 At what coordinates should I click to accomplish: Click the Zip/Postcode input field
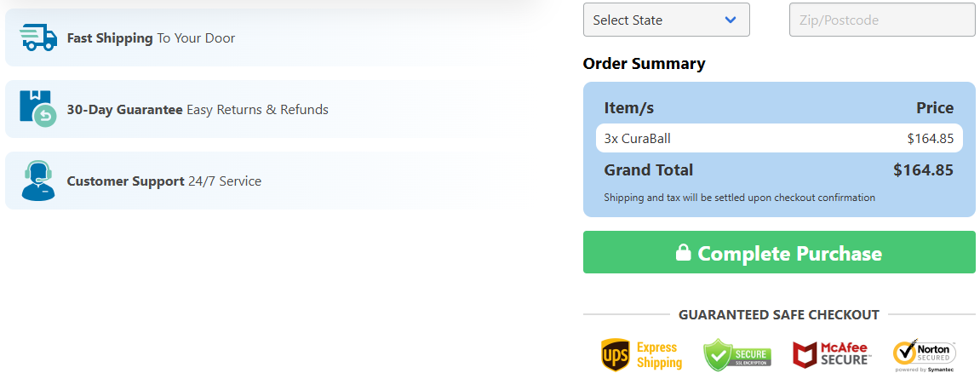pyautogui.click(x=882, y=20)
